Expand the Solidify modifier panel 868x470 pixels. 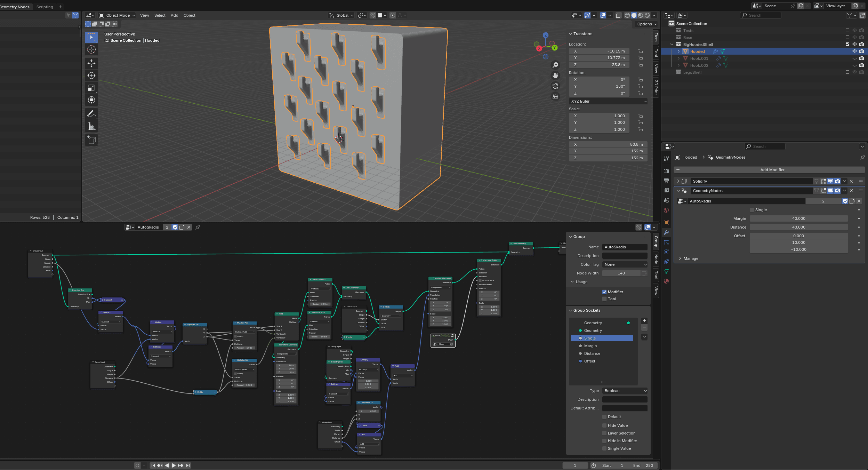pyautogui.click(x=678, y=181)
